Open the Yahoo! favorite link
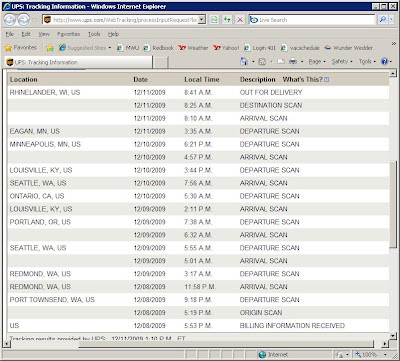 226,48
